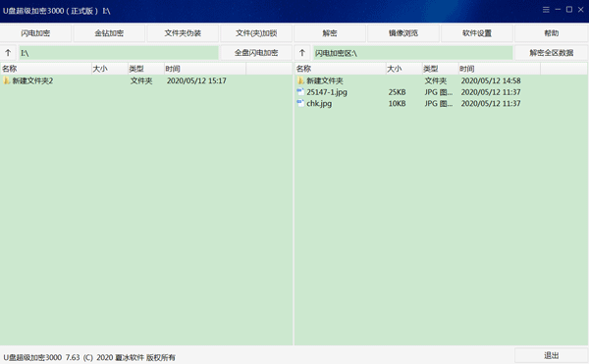
Task: Sort right pane by 名称 column
Action: tap(341, 69)
